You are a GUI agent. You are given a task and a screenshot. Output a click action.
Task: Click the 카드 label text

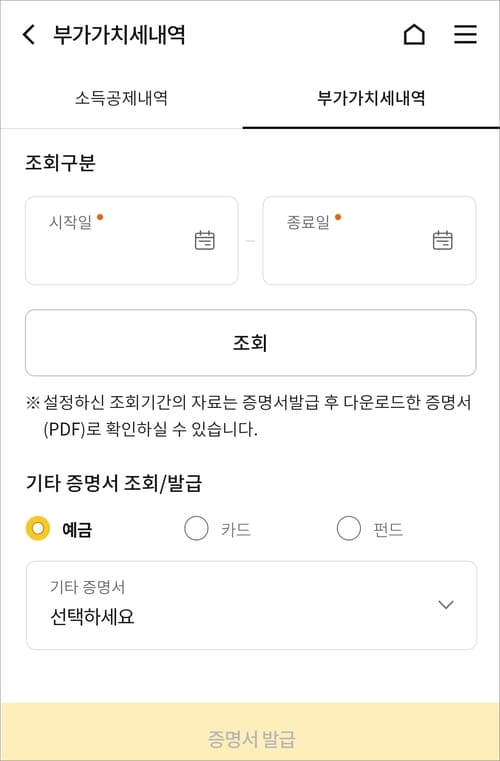pos(236,529)
